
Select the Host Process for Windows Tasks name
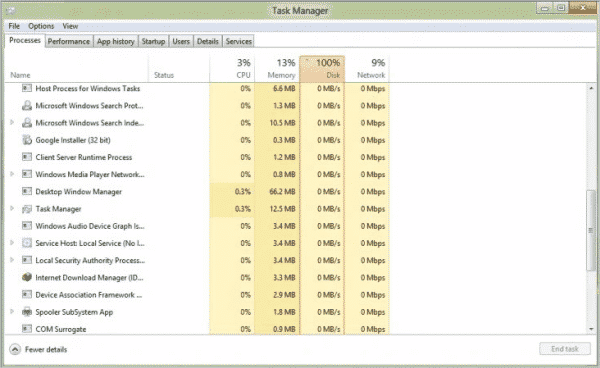pyautogui.click(x=88, y=88)
